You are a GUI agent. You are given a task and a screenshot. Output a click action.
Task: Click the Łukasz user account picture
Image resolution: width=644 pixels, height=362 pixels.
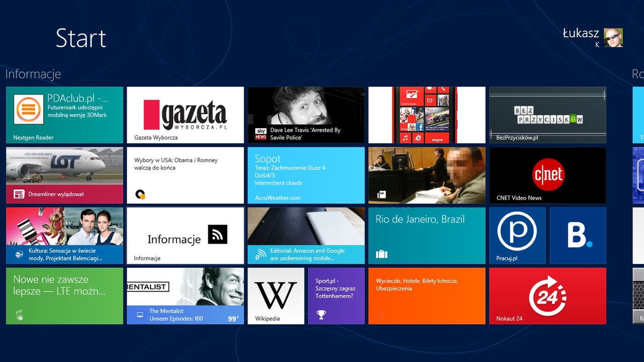coord(613,38)
